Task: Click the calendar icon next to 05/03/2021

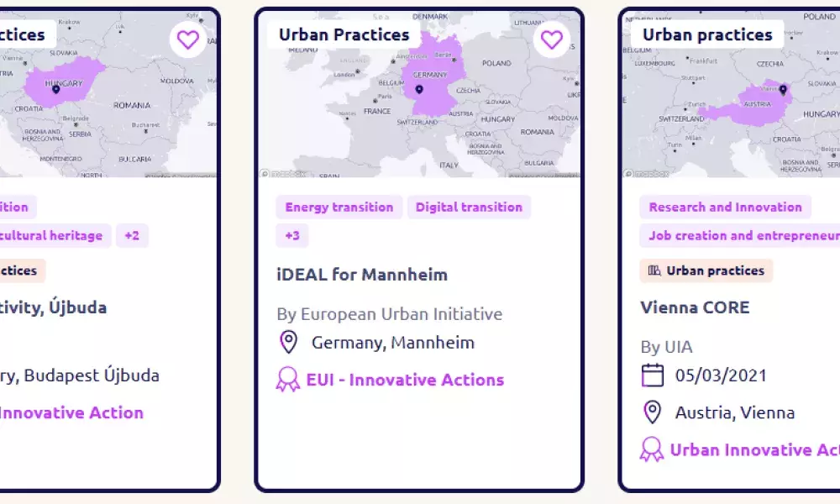Action: click(x=652, y=375)
